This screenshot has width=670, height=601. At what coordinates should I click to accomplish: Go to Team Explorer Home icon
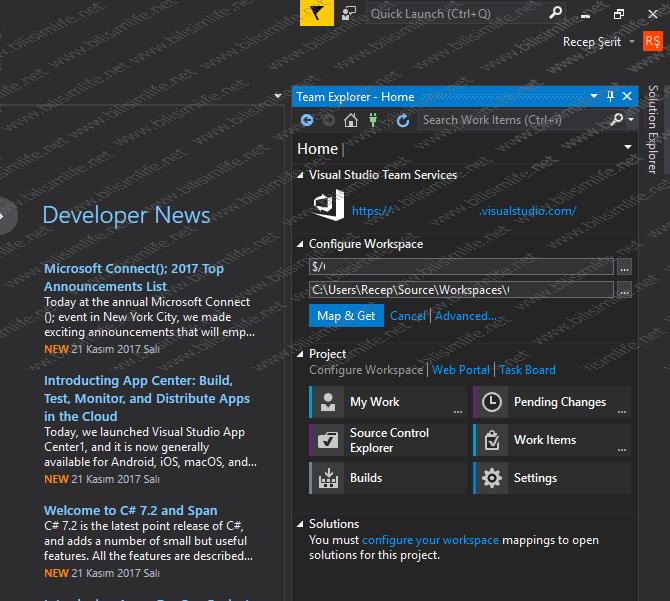[351, 120]
